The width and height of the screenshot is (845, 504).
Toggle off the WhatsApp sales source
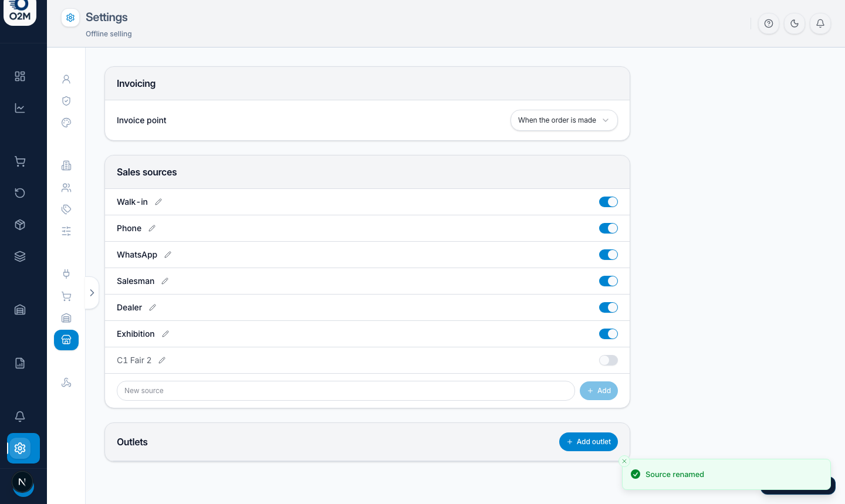[609, 255]
